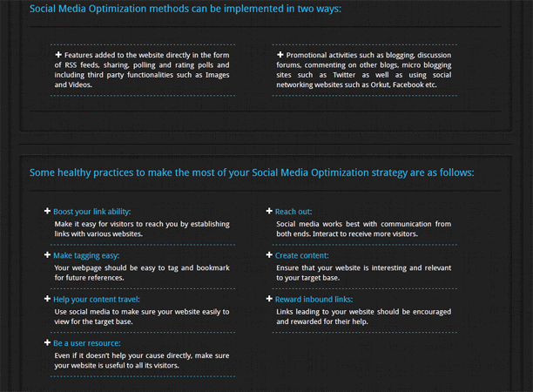Click text 'Even if it doesn't help your cause'
Screen dimensions: 533x392
click(x=142, y=361)
